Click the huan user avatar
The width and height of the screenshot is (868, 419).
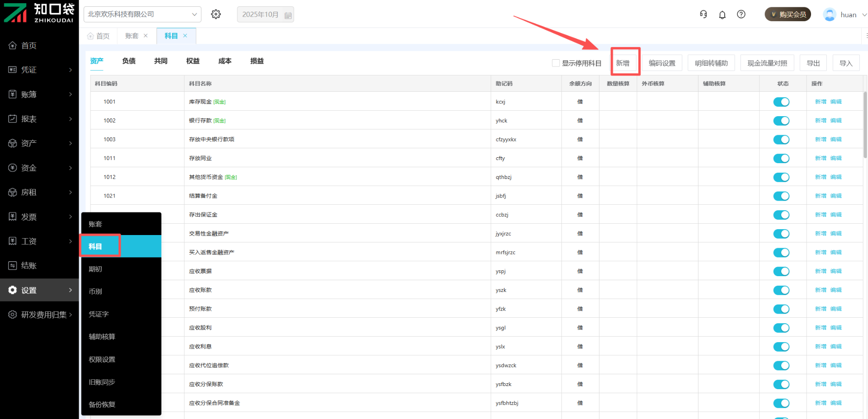(830, 15)
